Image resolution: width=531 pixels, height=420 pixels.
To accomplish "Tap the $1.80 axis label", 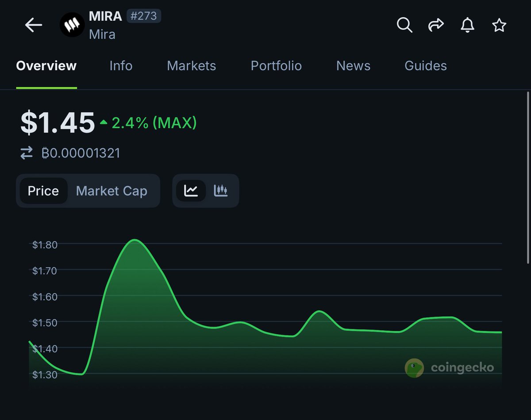I will [x=45, y=244].
